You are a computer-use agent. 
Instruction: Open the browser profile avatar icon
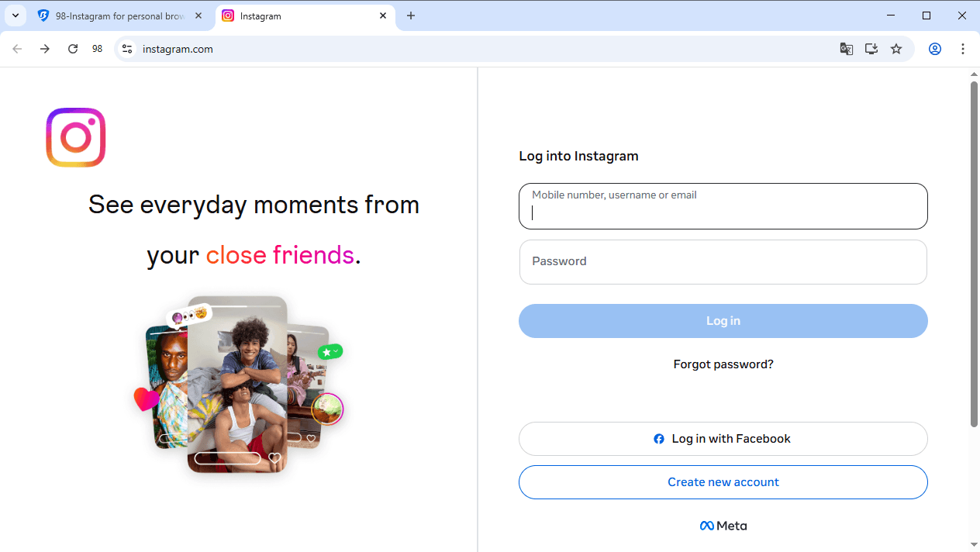point(934,48)
